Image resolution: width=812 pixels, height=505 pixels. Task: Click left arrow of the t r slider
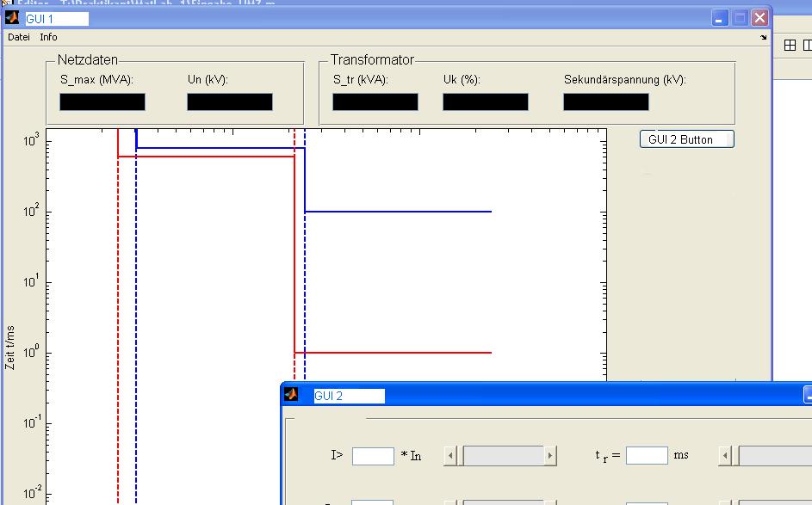(x=725, y=456)
